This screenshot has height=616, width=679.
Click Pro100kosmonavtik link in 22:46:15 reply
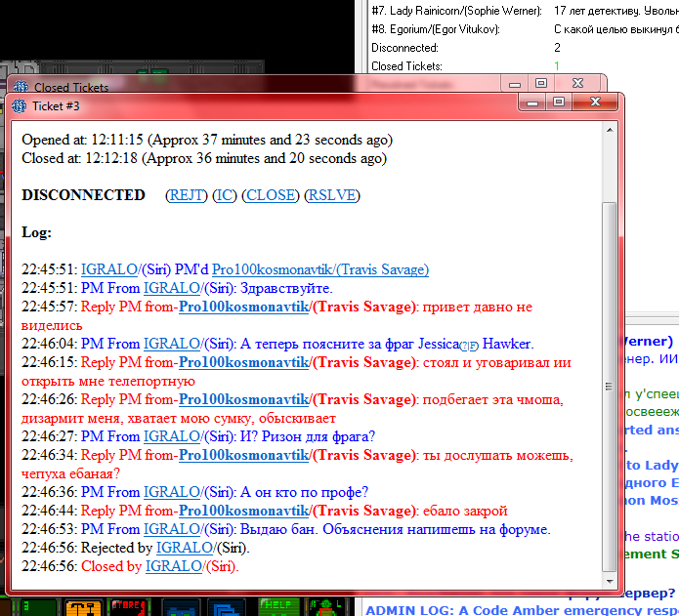pyautogui.click(x=244, y=362)
